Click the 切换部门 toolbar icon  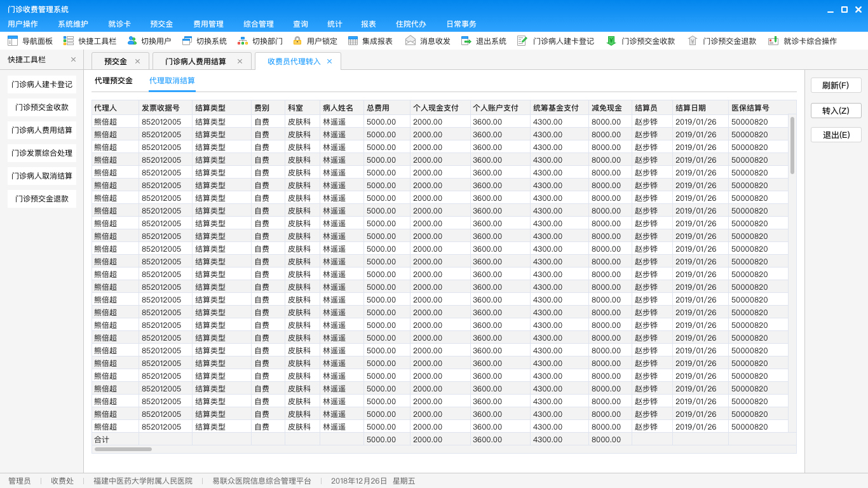243,41
